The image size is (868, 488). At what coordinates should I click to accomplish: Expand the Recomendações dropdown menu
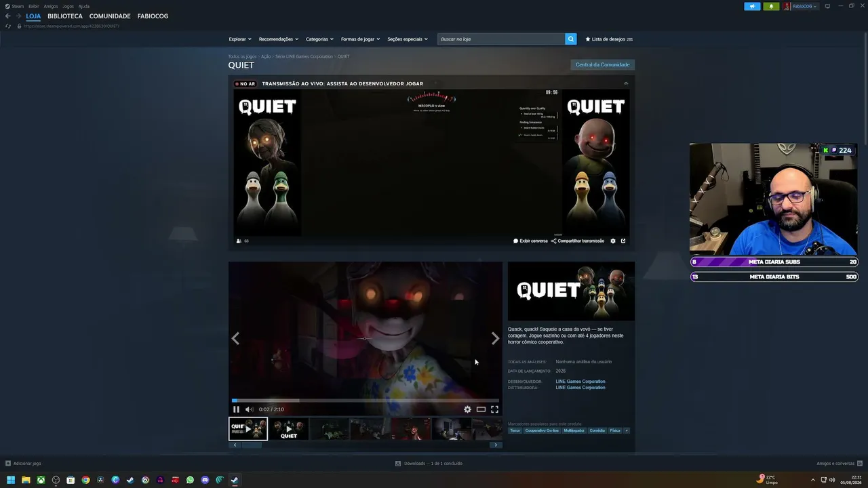(x=279, y=39)
